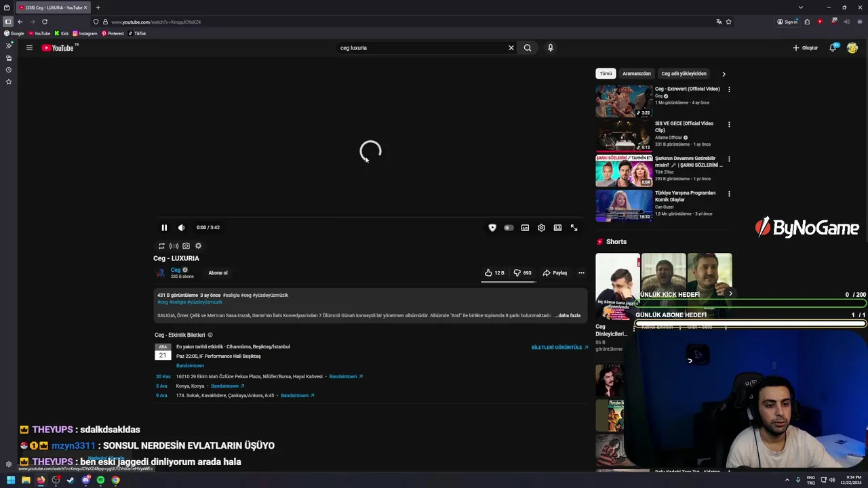
Task: Select the Ceg adlı yükleyiciden chip
Action: (684, 74)
